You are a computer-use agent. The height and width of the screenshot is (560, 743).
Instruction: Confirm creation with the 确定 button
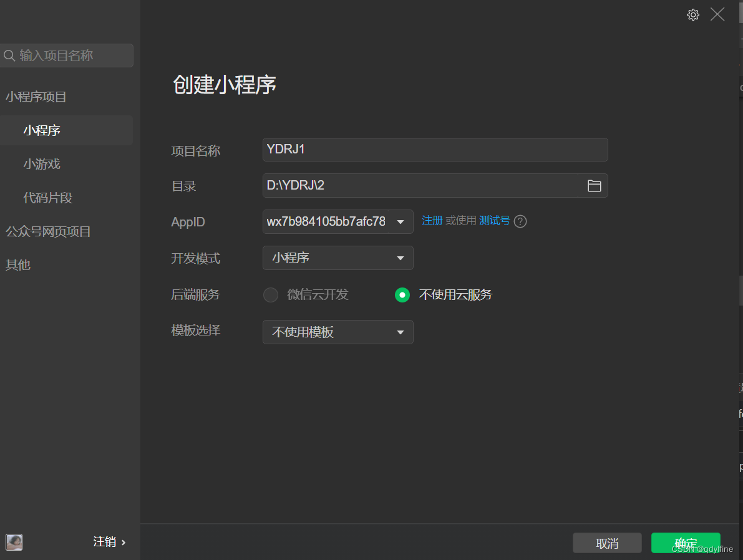(685, 543)
